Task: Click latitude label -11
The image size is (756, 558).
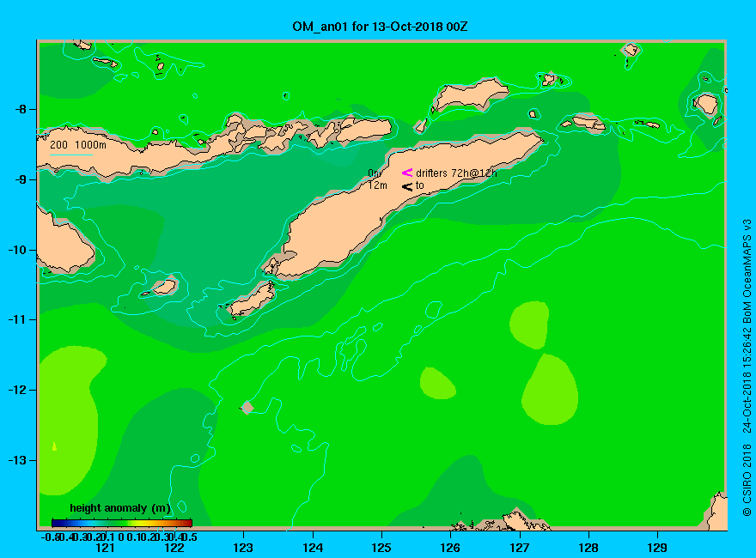Action: click(17, 320)
